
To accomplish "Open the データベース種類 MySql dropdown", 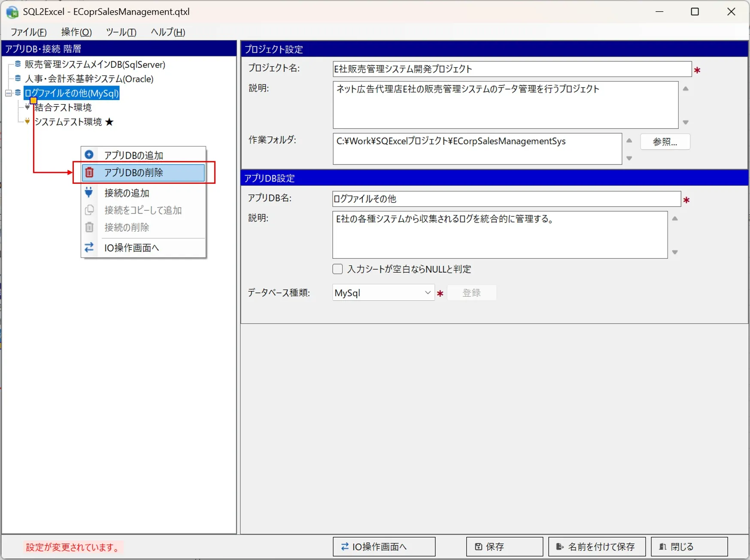I will (383, 292).
